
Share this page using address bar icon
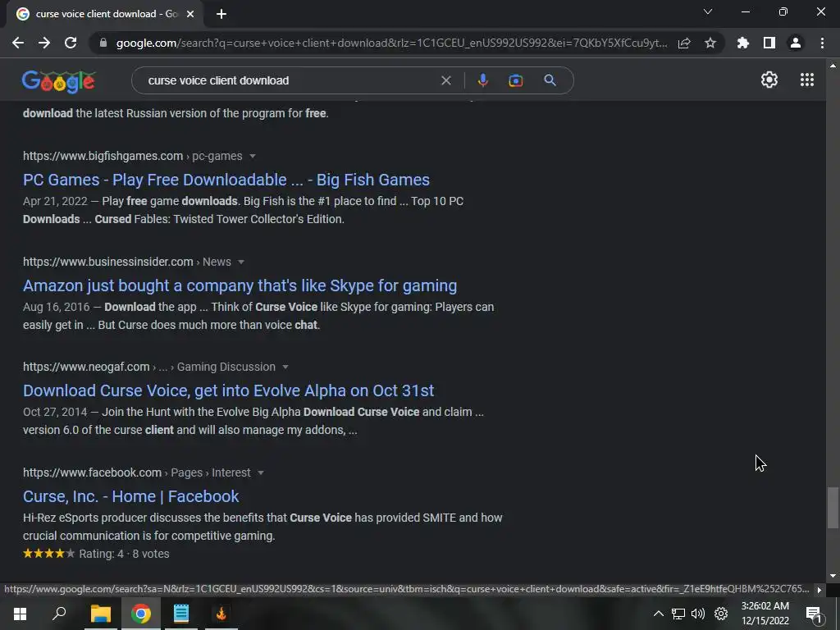[x=684, y=43]
